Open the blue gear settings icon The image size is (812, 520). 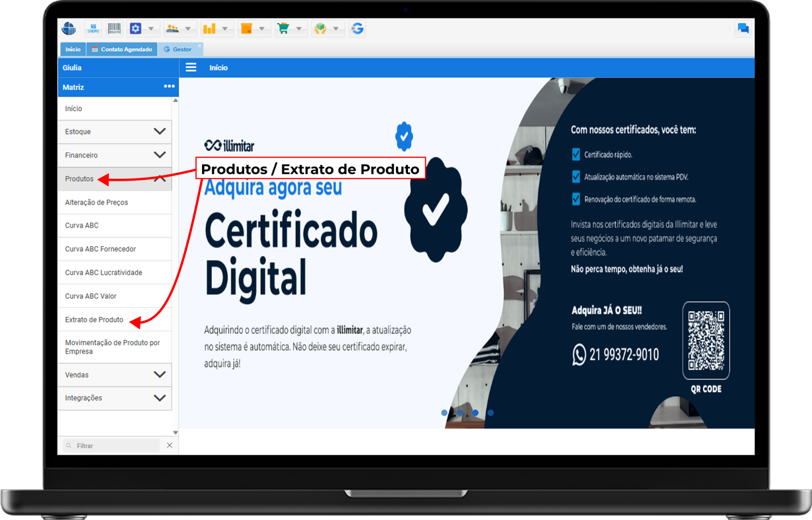pos(135,29)
